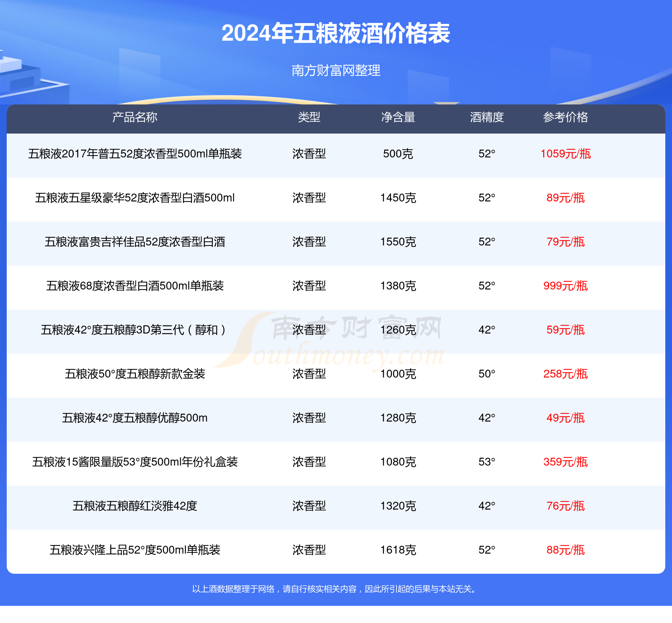
Task: Click the 1618克 net content cell
Action: (x=398, y=550)
